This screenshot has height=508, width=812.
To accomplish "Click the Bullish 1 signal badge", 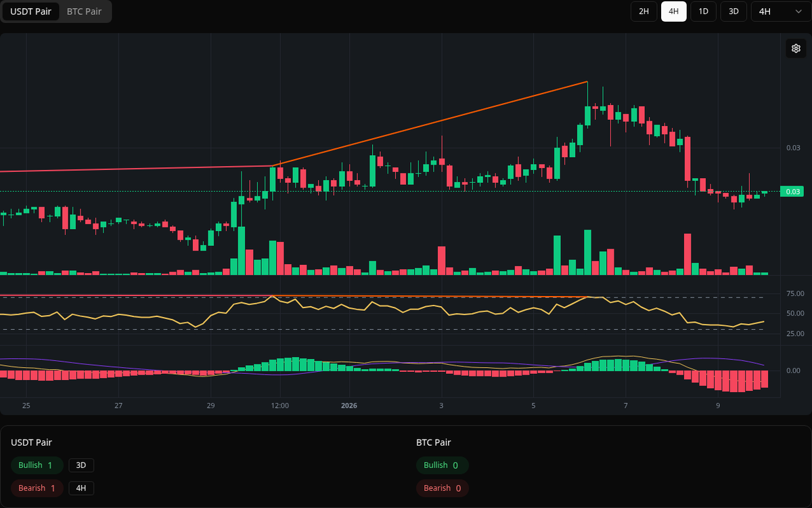I will pyautogui.click(x=37, y=465).
